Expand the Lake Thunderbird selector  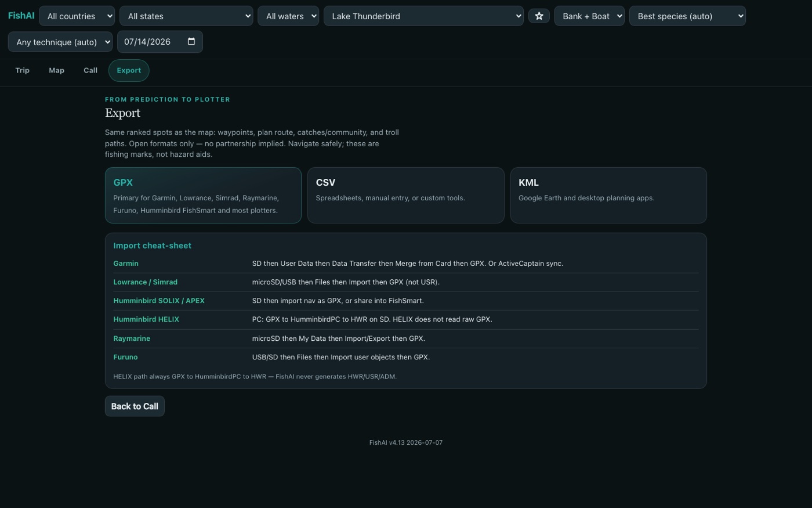pos(423,16)
